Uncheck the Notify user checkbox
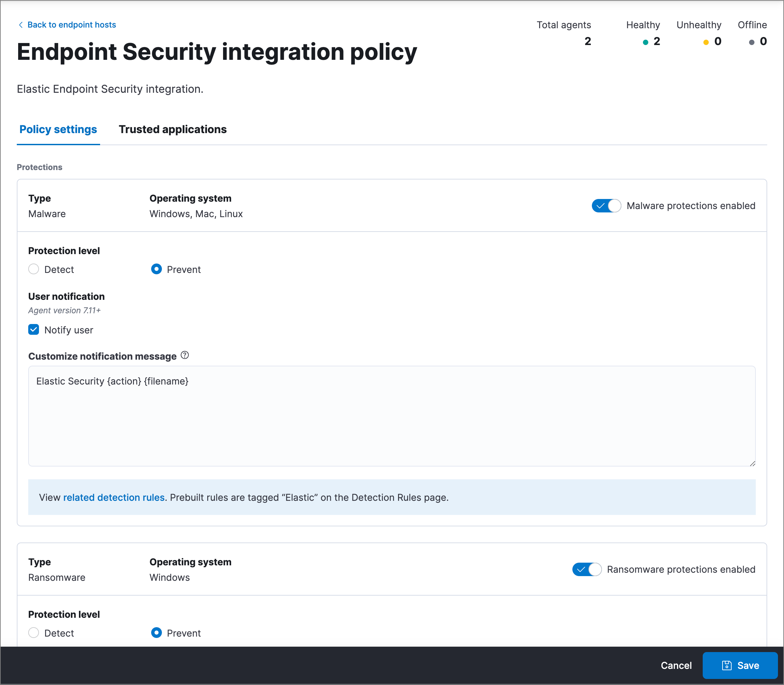 tap(34, 329)
